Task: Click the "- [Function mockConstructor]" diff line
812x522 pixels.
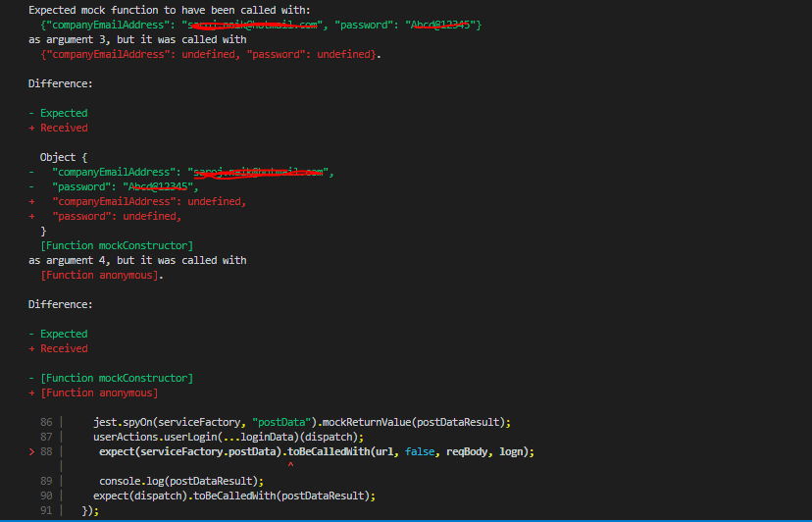Action: click(x=111, y=378)
